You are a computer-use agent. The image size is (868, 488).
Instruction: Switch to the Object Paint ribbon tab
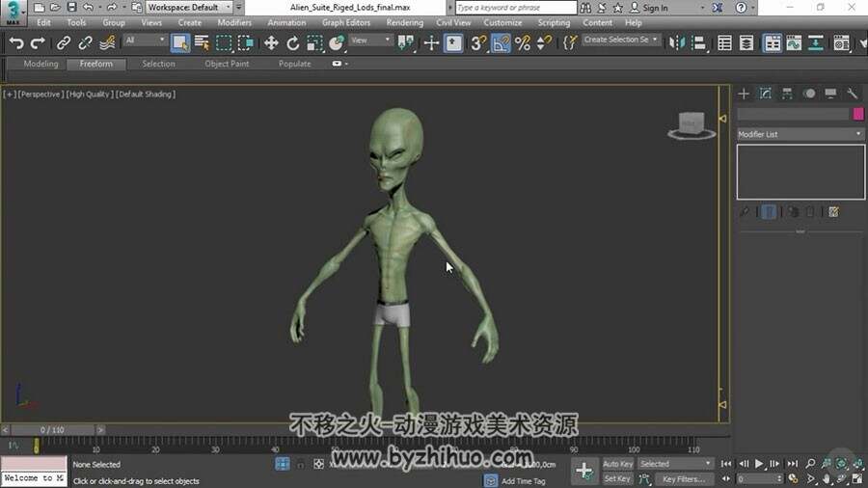click(x=227, y=64)
